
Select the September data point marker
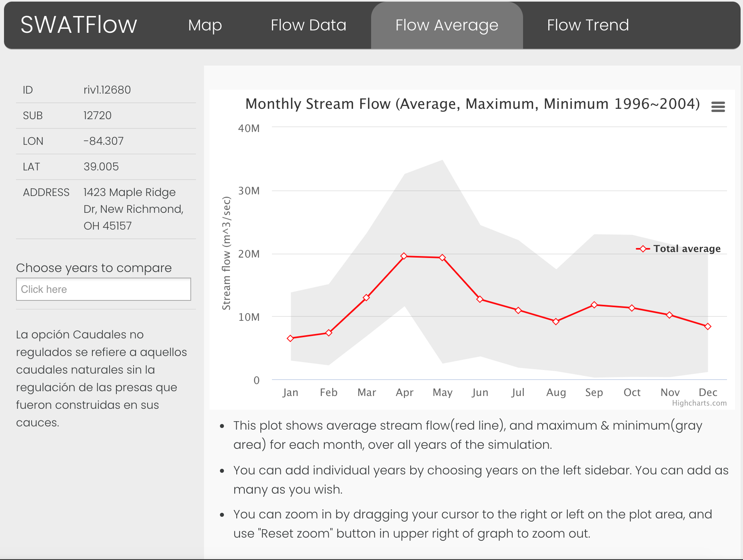coord(594,305)
